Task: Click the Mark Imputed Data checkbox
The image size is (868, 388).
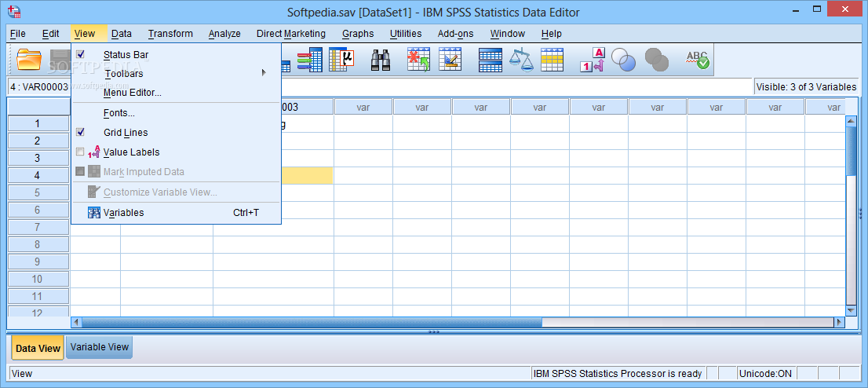Action: (80, 172)
